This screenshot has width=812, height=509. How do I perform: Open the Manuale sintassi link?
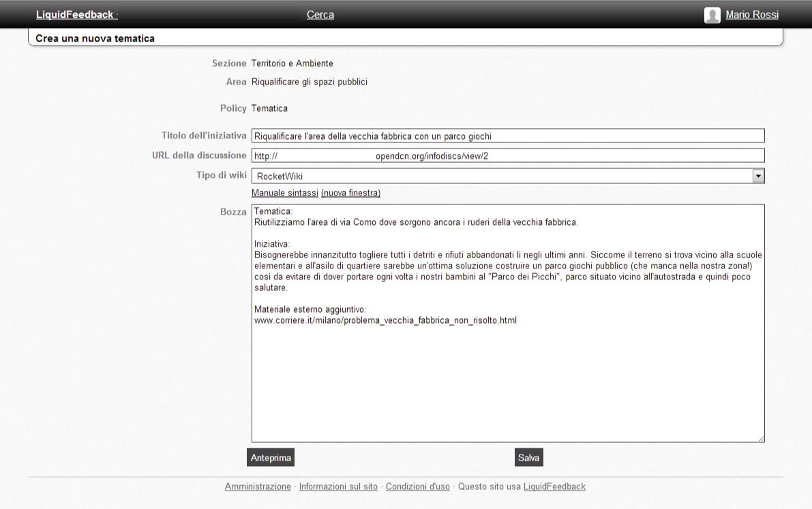point(284,194)
